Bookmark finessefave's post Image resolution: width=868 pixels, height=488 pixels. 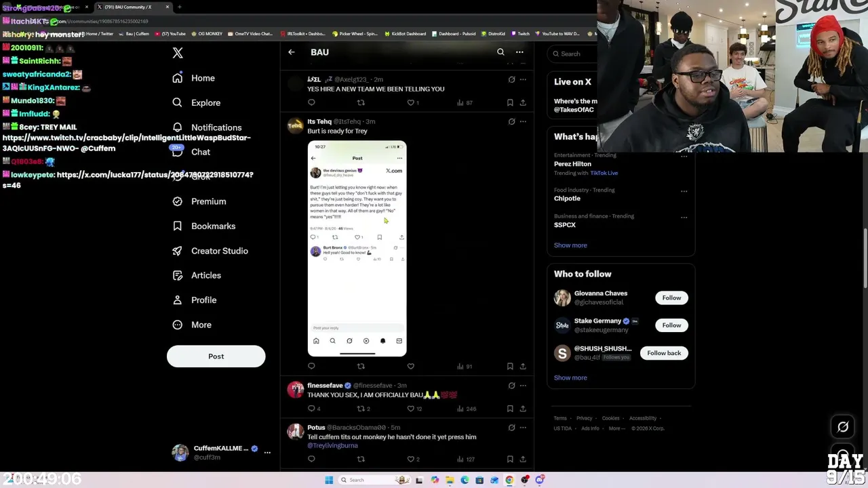click(510, 409)
